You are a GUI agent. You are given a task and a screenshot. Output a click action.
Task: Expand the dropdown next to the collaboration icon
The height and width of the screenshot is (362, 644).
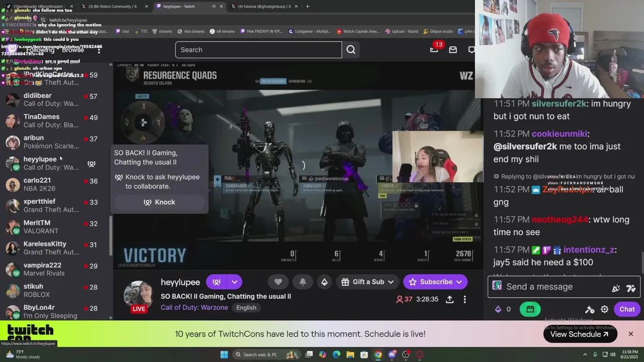pos(234,282)
